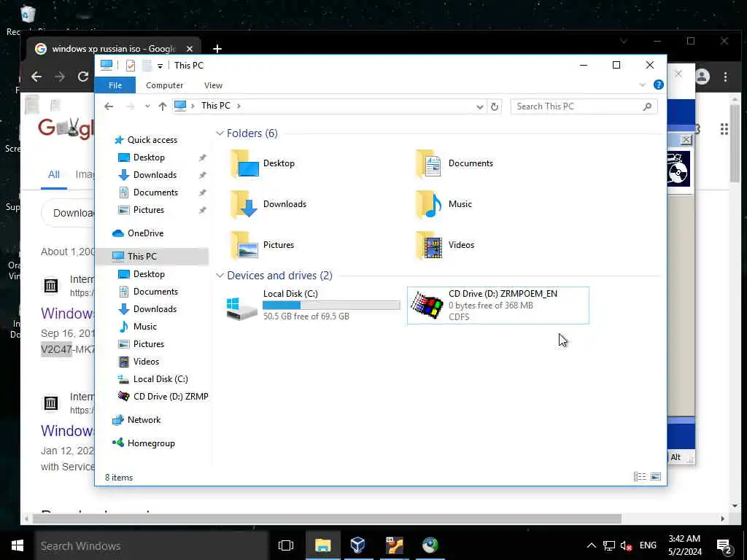This screenshot has width=747, height=560.
Task: Click the Properties quick access toolbar icon
Action: pos(130,65)
